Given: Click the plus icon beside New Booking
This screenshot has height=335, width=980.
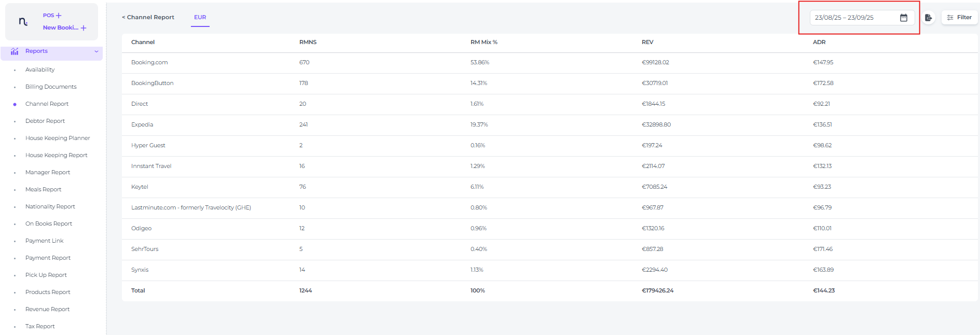Looking at the screenshot, I should [84, 28].
